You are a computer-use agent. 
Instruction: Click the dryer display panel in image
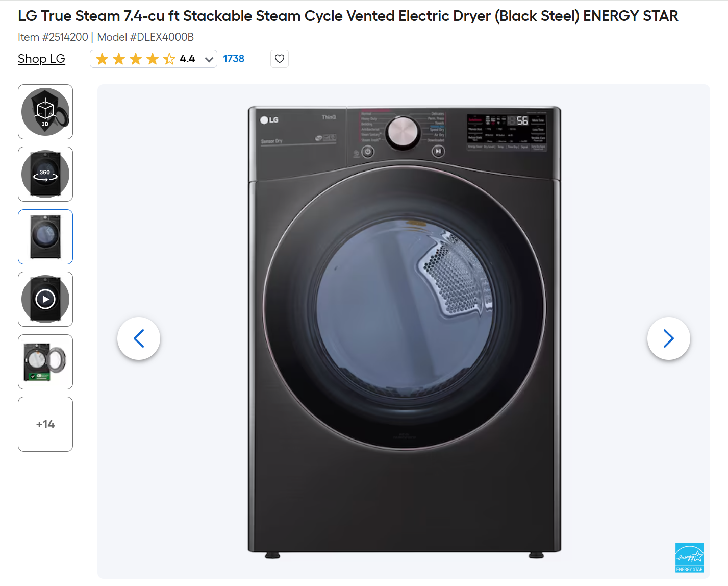[x=507, y=131]
